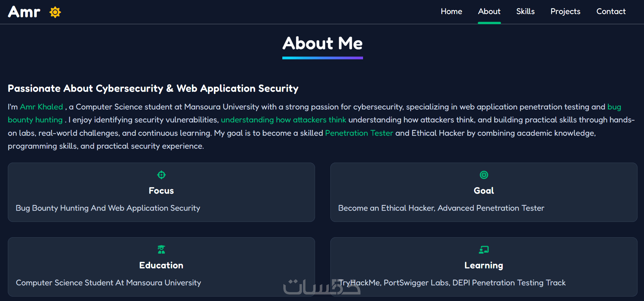Click the Education card title

pyautogui.click(x=161, y=265)
